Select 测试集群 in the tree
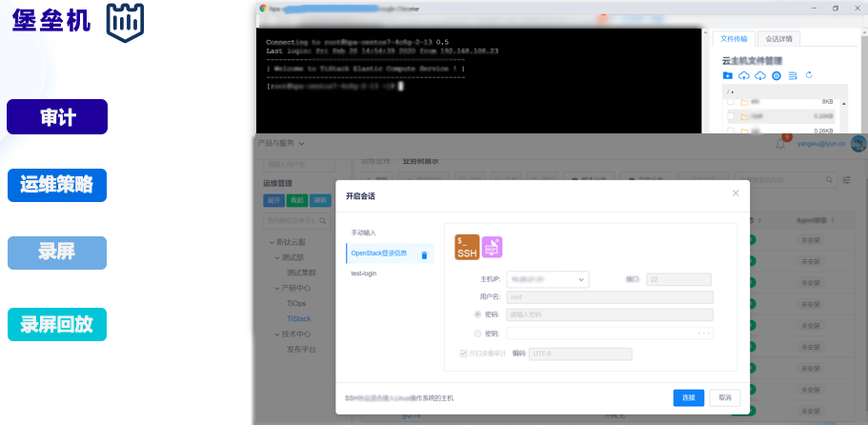Screen dimensions: 868x425 coord(301,273)
